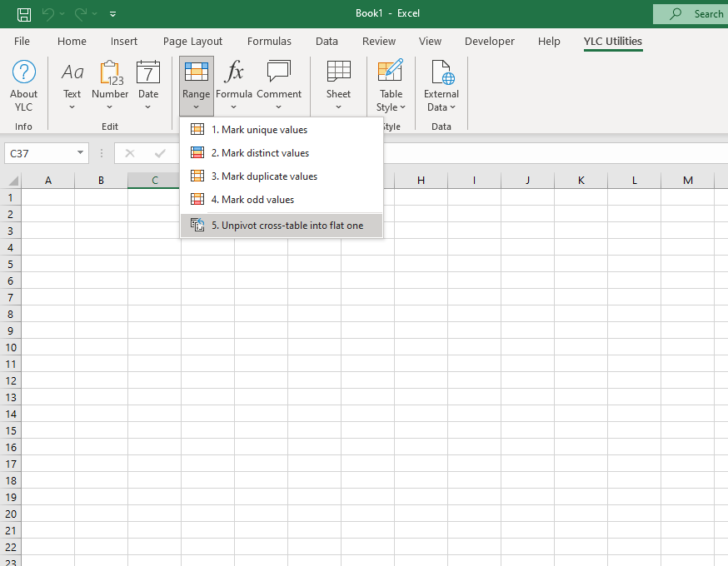Click the Formula fx ribbon icon
This screenshot has width=728, height=566.
234,72
